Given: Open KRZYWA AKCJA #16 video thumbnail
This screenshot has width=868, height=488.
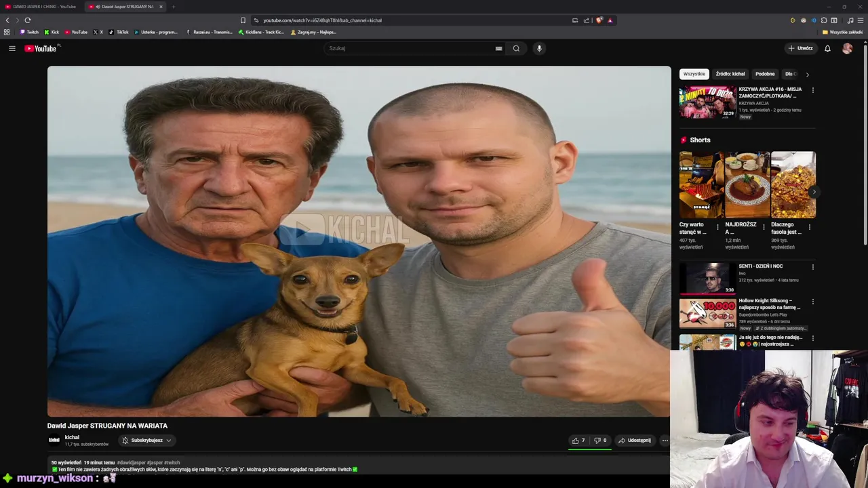Looking at the screenshot, I should (x=707, y=102).
